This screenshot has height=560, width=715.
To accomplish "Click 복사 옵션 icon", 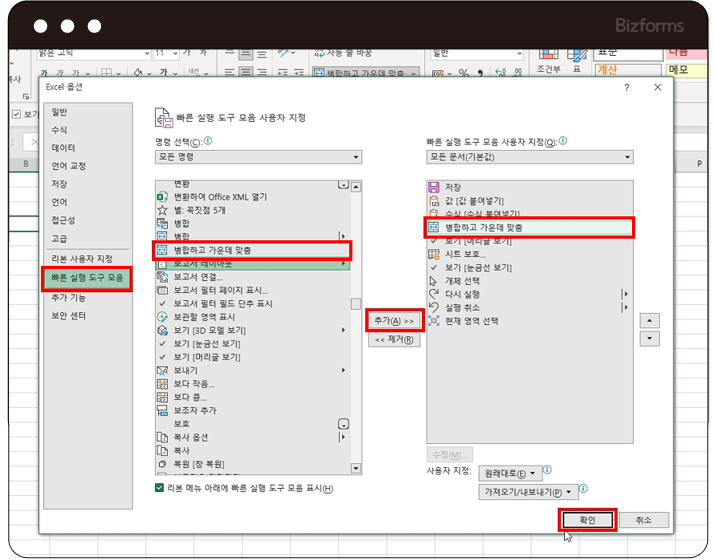I will [x=162, y=437].
